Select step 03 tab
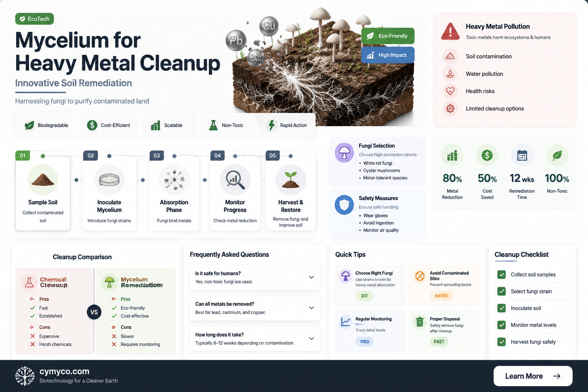Image resolution: width=588 pixels, height=392 pixels. tap(157, 155)
